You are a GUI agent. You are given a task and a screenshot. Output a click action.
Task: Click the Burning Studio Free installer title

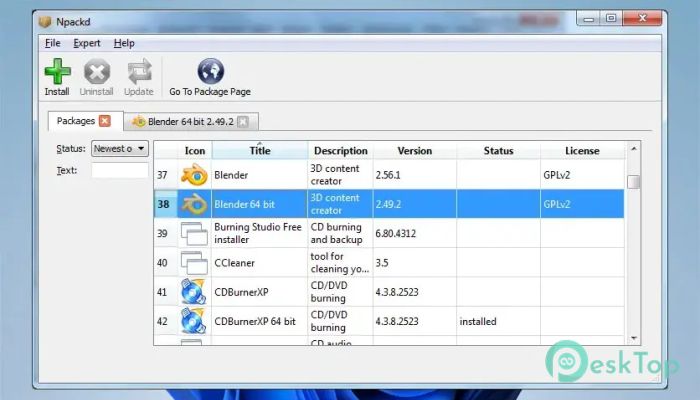coord(258,233)
